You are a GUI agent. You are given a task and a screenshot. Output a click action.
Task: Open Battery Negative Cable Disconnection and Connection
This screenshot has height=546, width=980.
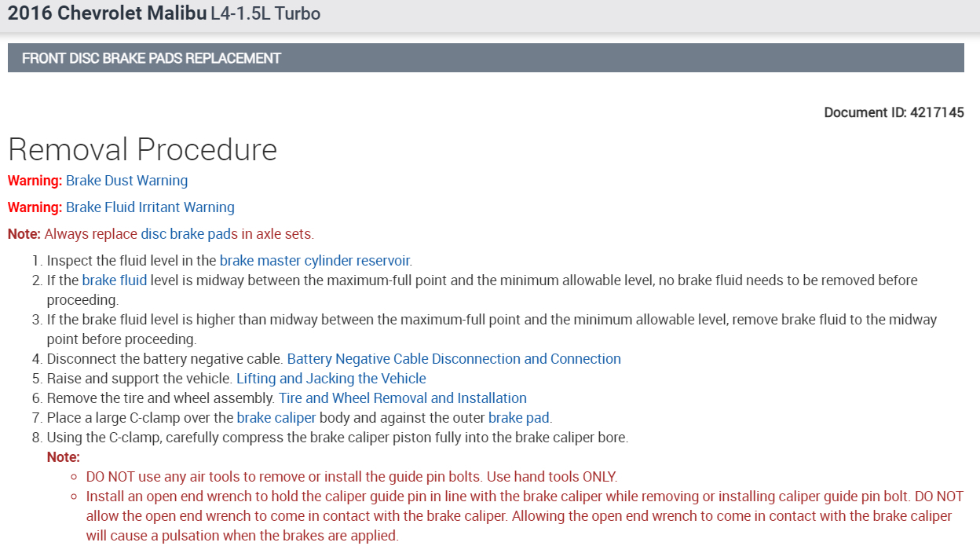(454, 359)
